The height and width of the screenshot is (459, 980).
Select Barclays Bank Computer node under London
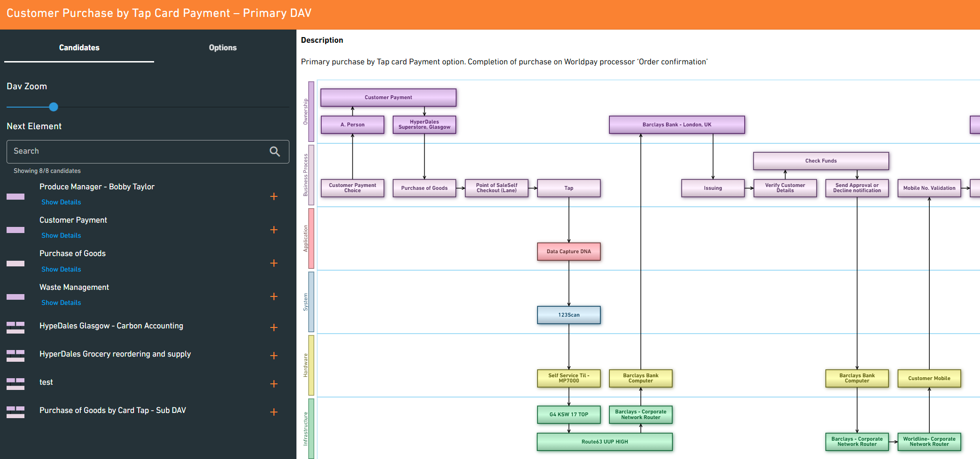pos(641,378)
